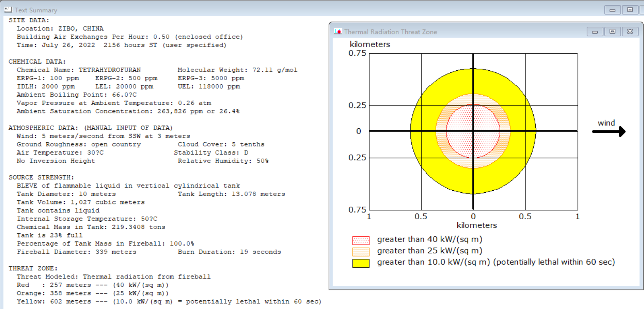Click 'Chemical Mass in Tank' line

click(x=91, y=227)
